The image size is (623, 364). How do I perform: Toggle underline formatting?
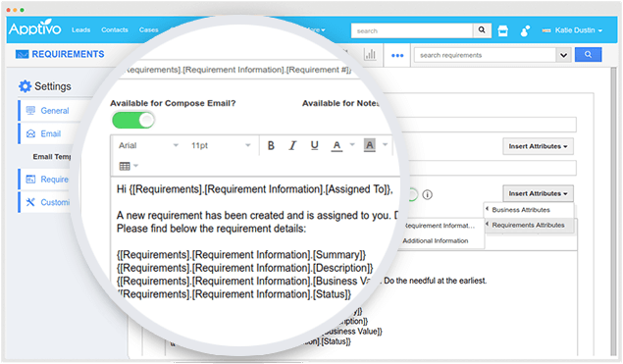(x=314, y=146)
